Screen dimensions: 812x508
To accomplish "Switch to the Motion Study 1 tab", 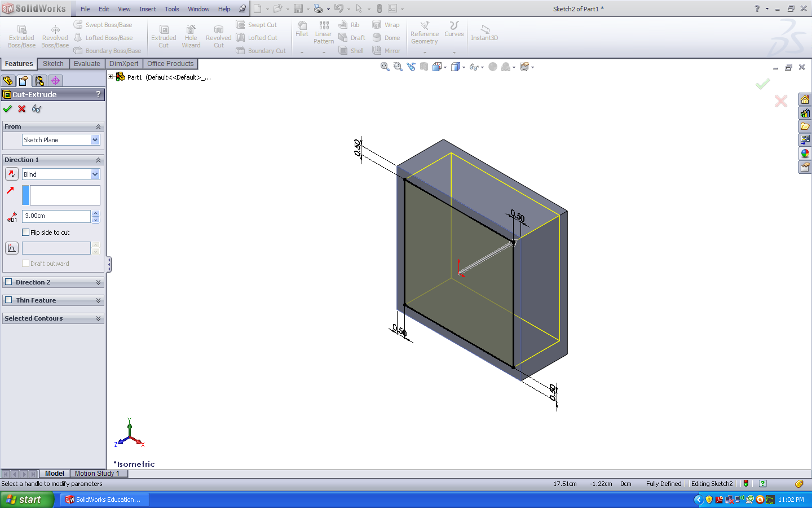I will (x=96, y=474).
